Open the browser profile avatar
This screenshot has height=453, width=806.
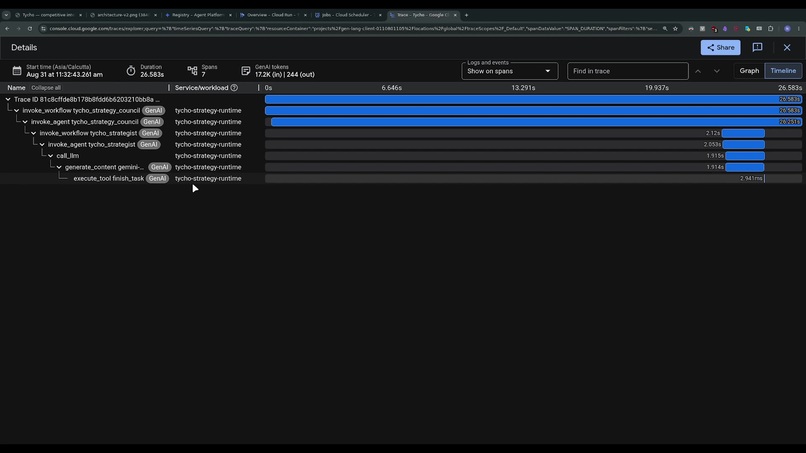[787, 29]
